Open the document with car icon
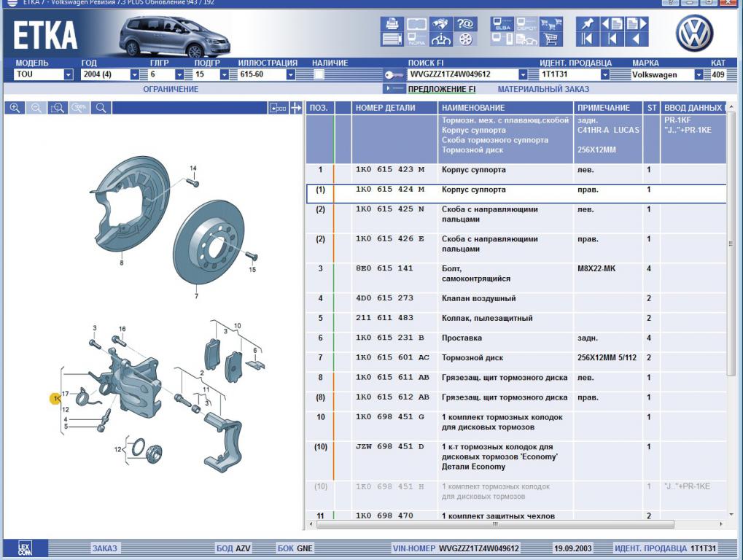 526,39
